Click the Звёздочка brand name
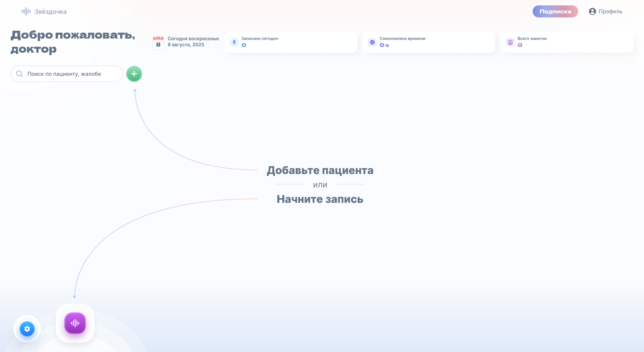The image size is (644, 352). (51, 12)
